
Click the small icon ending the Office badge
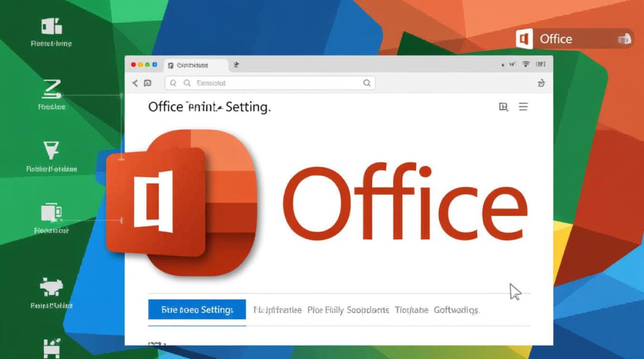click(x=624, y=39)
